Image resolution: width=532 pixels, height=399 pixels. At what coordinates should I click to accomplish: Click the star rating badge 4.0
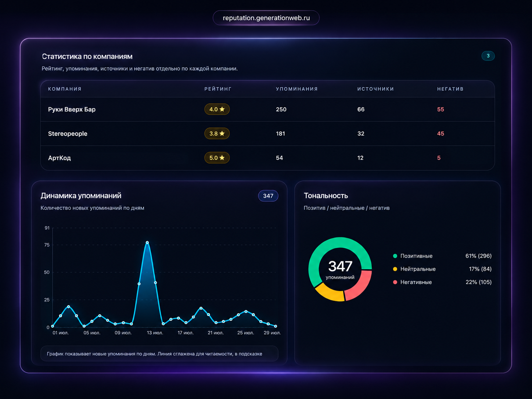click(x=217, y=109)
